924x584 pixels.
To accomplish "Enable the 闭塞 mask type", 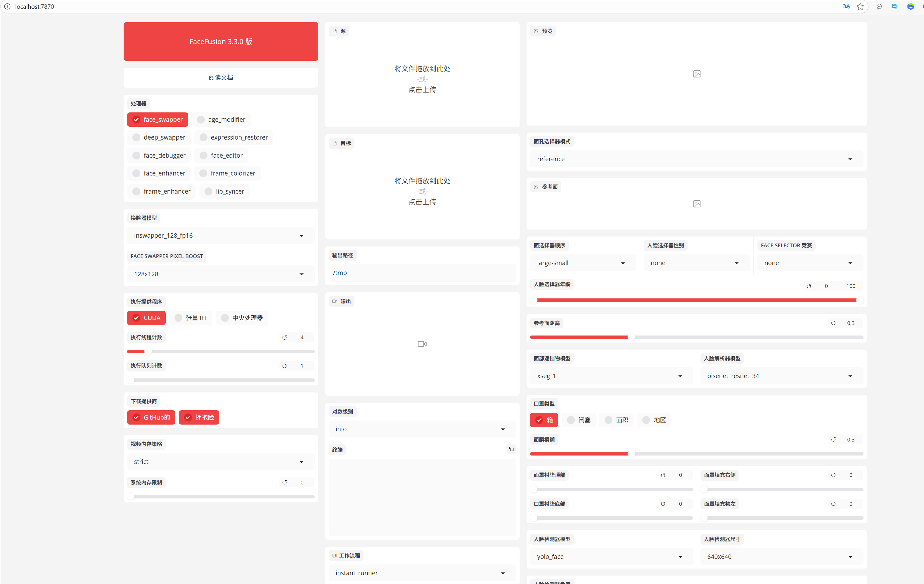I will [579, 420].
